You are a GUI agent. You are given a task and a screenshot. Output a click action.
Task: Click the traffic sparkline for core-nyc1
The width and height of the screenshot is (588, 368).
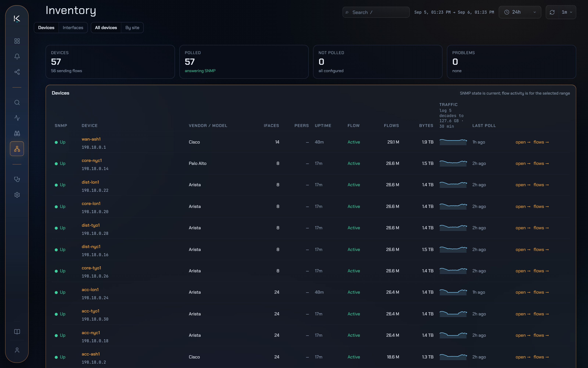coord(453,163)
